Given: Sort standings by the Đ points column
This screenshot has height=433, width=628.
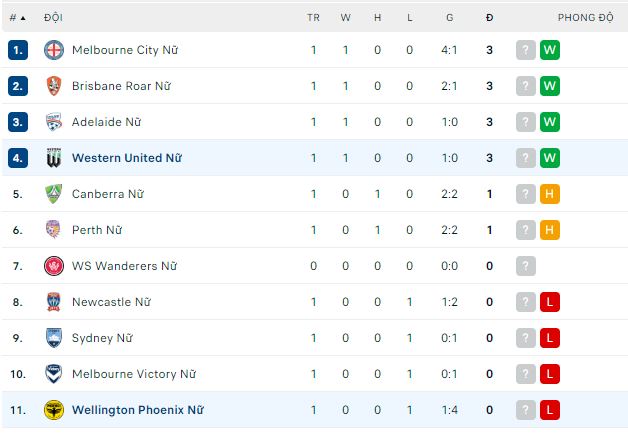Looking at the screenshot, I should 489,18.
